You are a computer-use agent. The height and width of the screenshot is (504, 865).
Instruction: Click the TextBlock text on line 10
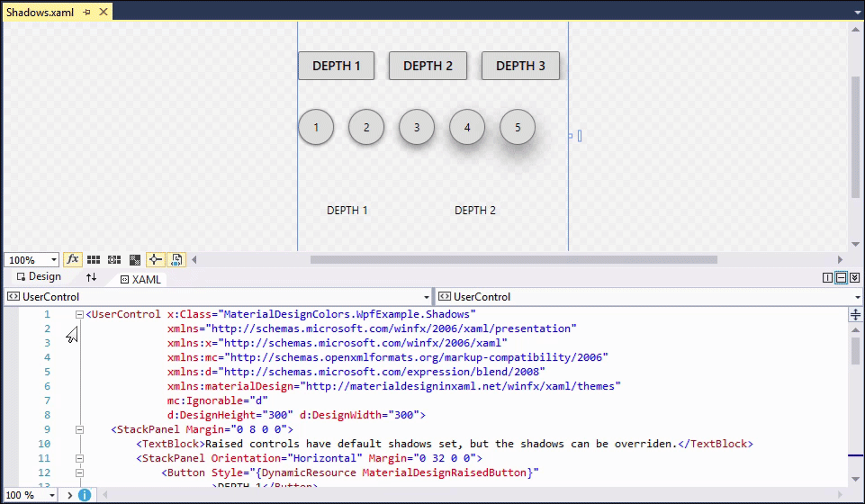(x=441, y=444)
